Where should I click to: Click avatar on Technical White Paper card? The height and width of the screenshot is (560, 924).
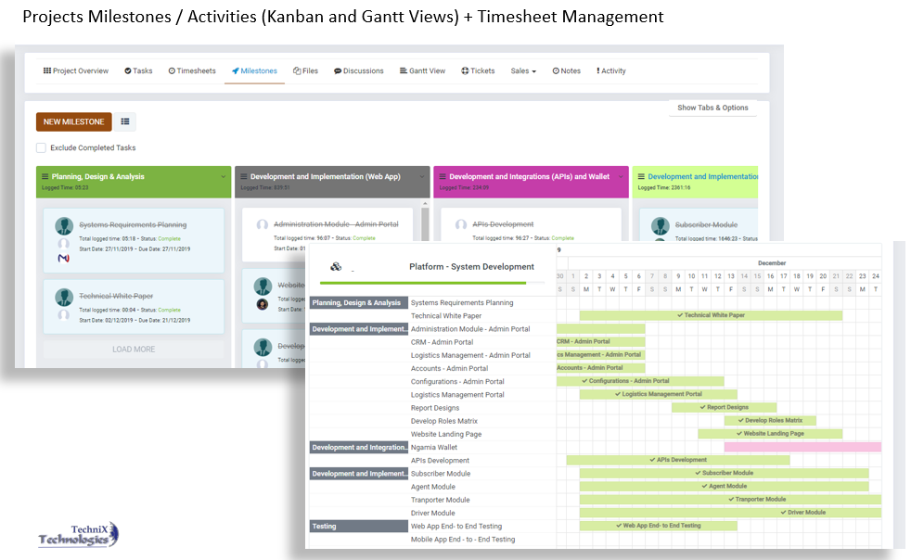[x=64, y=297]
